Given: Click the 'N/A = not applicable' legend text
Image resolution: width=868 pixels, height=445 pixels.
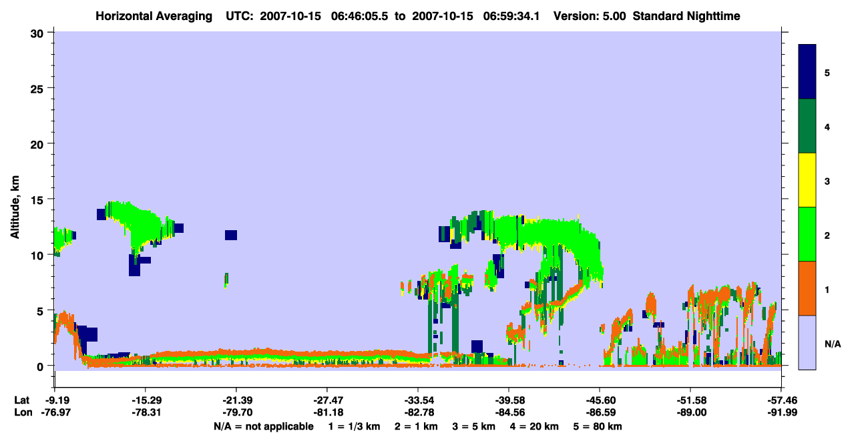Looking at the screenshot, I should pyautogui.click(x=263, y=426).
